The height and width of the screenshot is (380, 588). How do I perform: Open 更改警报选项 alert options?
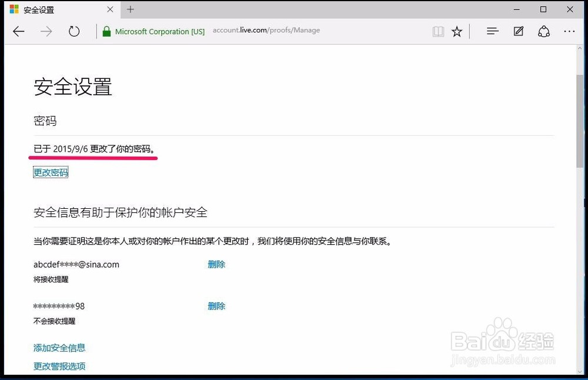pyautogui.click(x=59, y=366)
